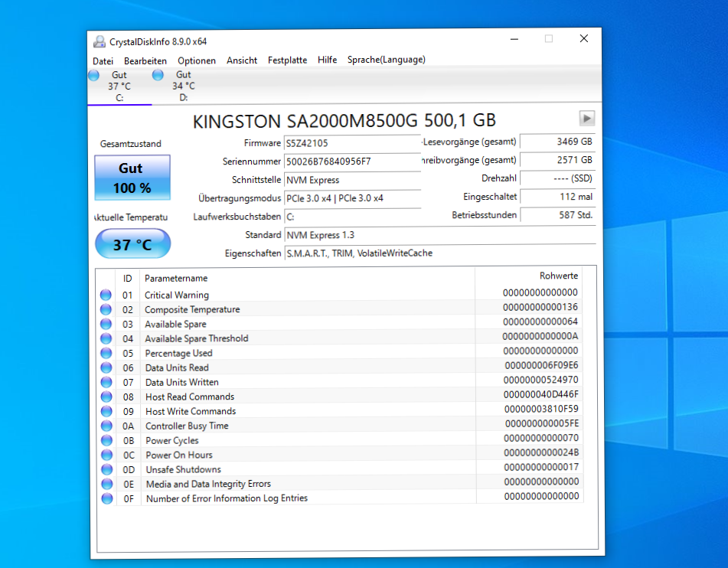This screenshot has height=568, width=728.
Task: Click the total writes value 2571 GB
Action: pyautogui.click(x=557, y=160)
